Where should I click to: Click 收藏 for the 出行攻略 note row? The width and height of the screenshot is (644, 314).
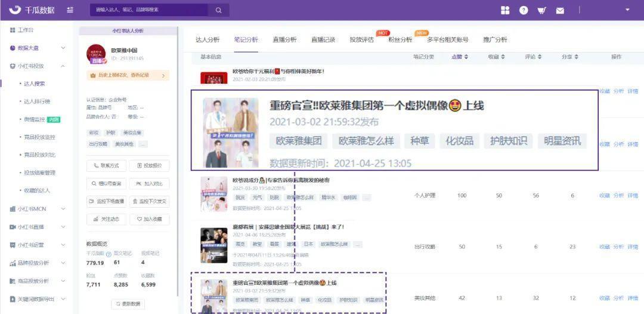605,247
